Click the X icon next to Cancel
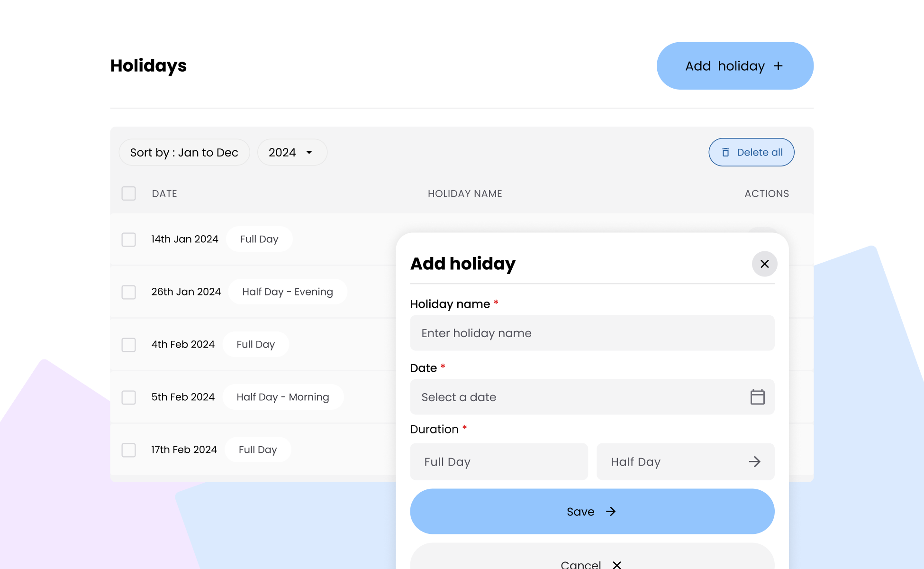 click(616, 564)
